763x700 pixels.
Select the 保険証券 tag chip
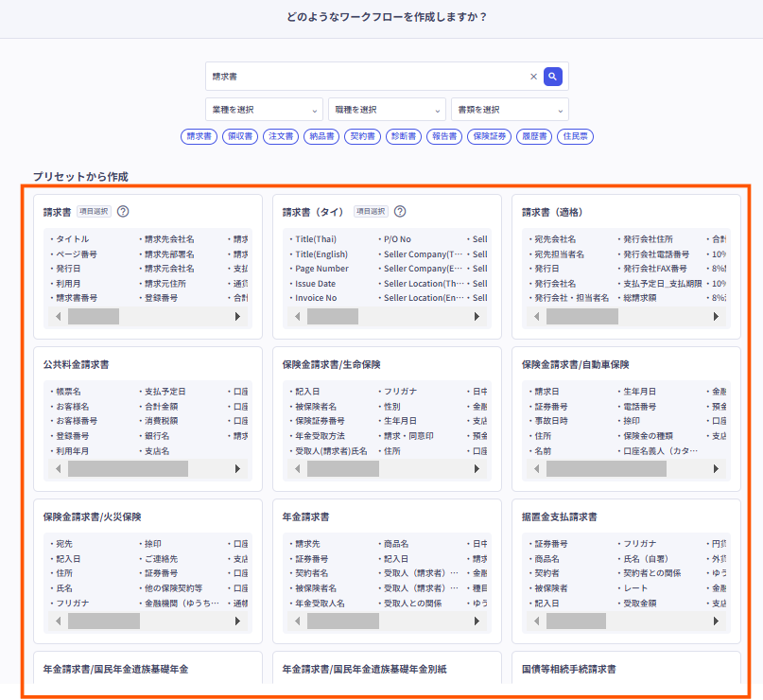[490, 136]
